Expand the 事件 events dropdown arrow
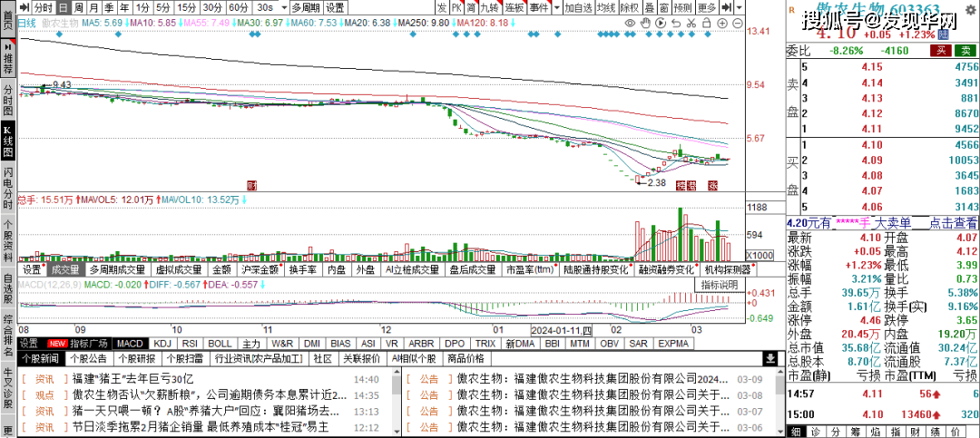 click(556, 7)
